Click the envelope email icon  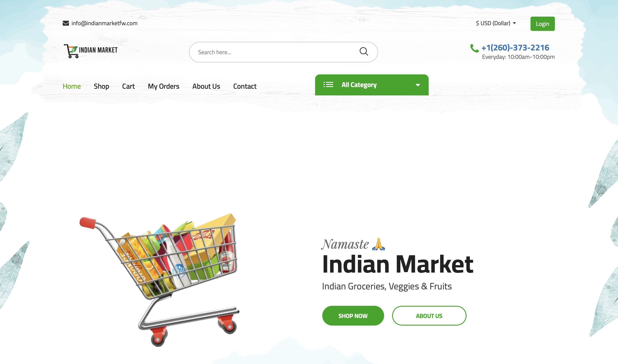(66, 23)
